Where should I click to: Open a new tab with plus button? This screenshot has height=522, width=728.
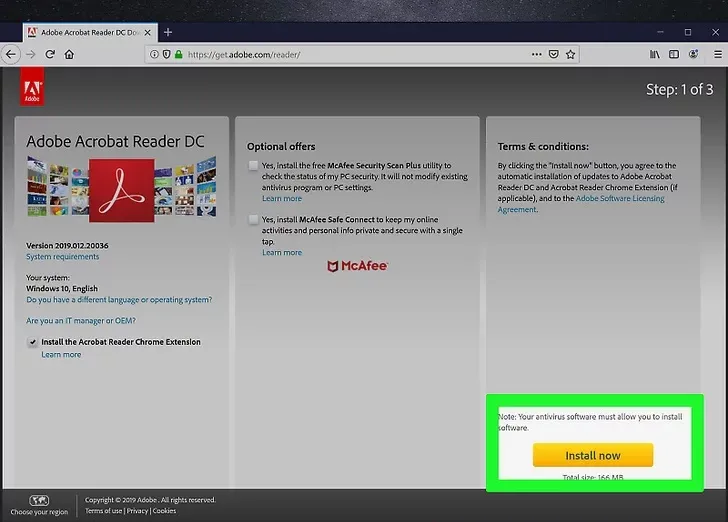coord(168,32)
